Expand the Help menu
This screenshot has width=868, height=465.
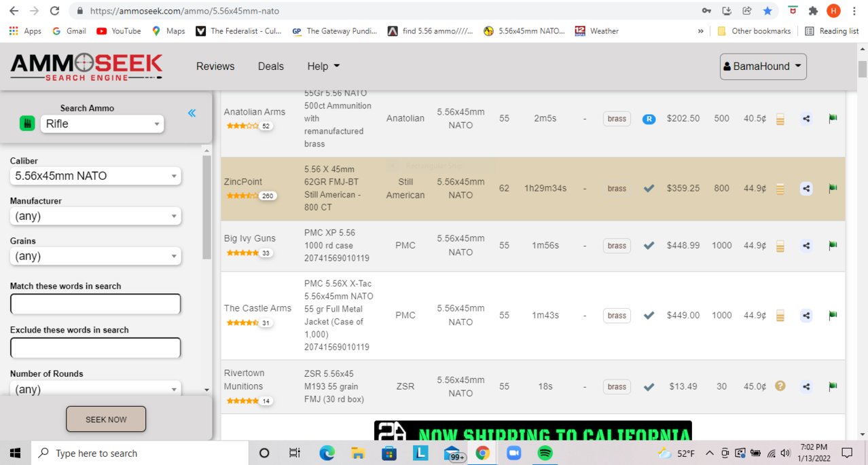click(323, 66)
